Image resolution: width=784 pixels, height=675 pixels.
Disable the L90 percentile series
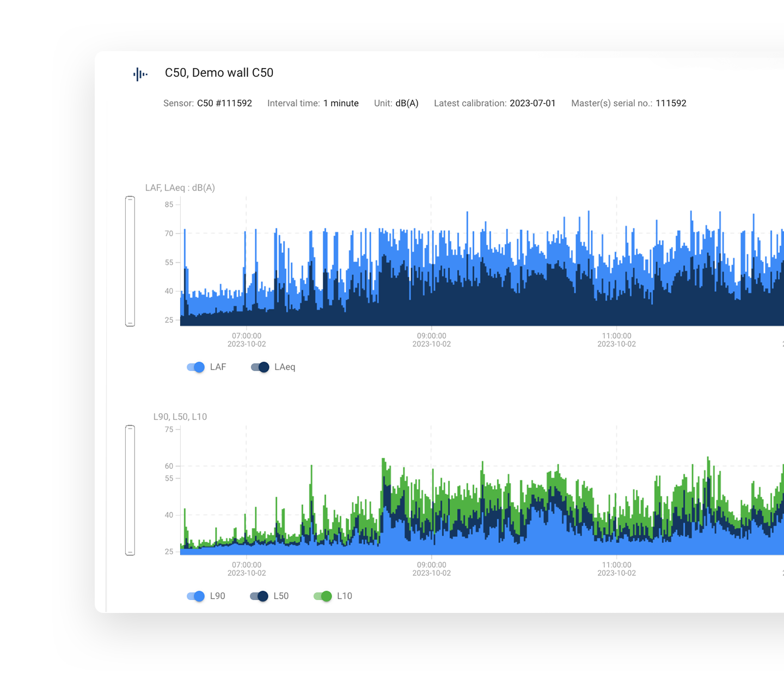(x=196, y=596)
